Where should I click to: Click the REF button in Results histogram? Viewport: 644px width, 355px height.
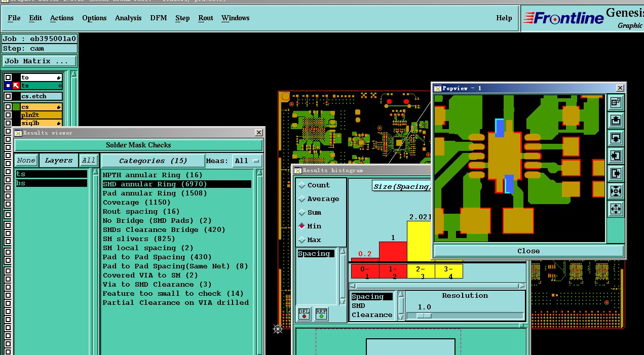coord(321,313)
